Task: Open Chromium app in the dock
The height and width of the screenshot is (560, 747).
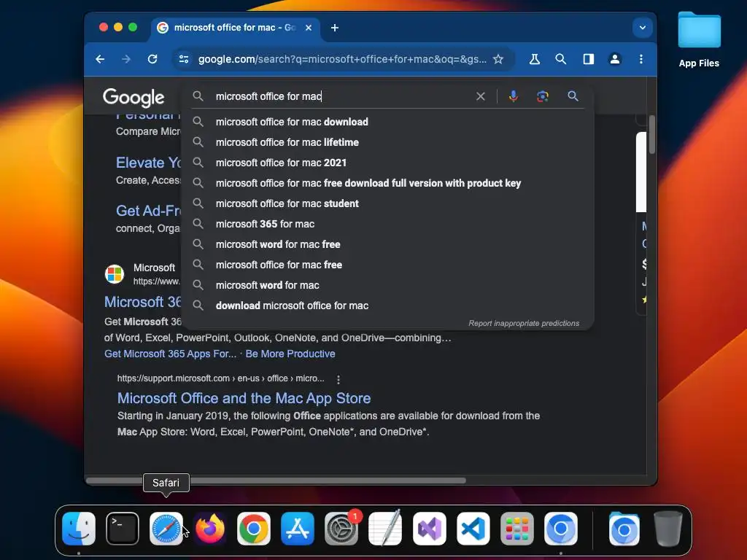Action: point(561,529)
